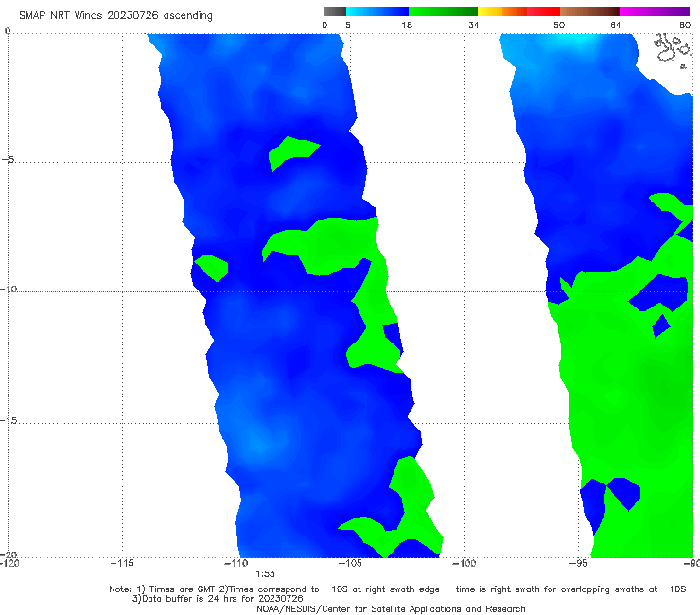Click the longitude axis label "-115"
Screen dimensions: 700x615
(x=122, y=563)
